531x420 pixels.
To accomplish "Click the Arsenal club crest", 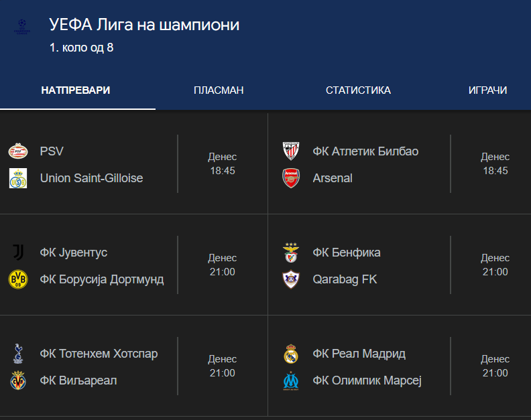I will 291,178.
